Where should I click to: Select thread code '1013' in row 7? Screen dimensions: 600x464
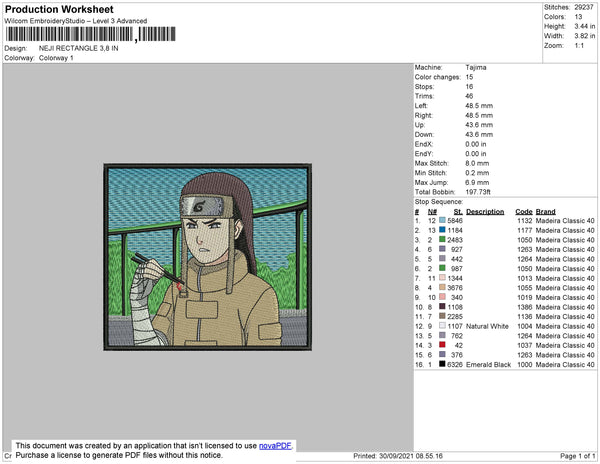(x=525, y=278)
